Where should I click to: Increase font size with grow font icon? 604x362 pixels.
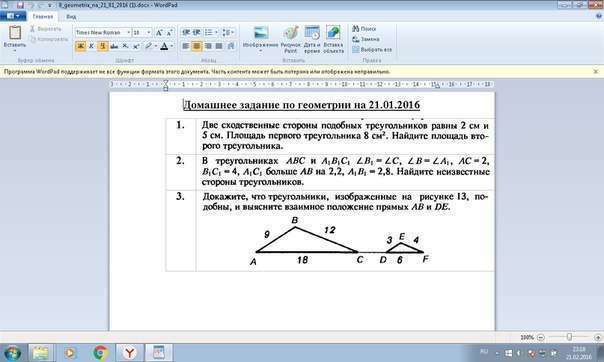(159, 33)
